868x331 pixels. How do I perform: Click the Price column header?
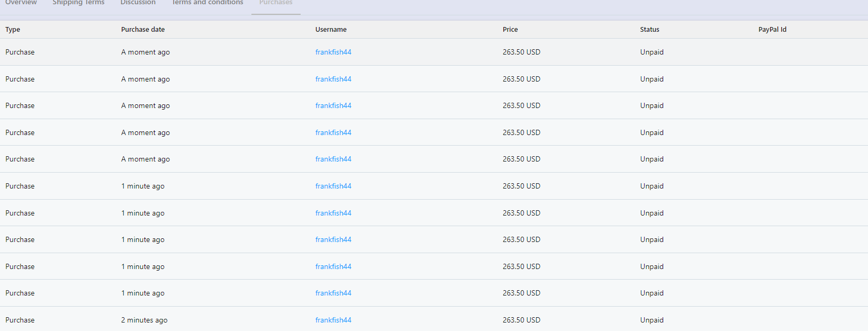(x=510, y=30)
